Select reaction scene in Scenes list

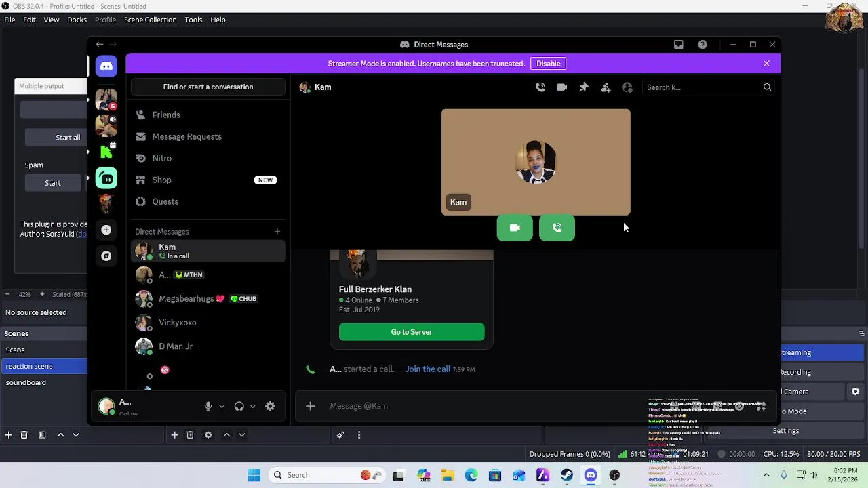point(44,366)
